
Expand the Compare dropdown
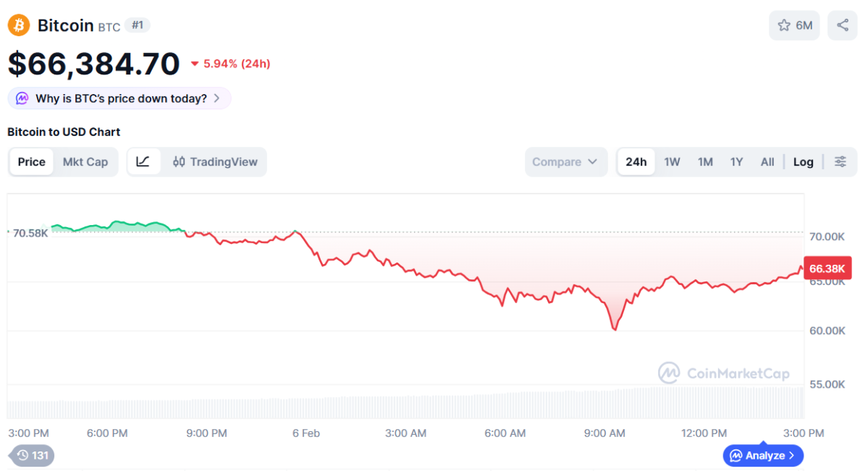pyautogui.click(x=565, y=162)
